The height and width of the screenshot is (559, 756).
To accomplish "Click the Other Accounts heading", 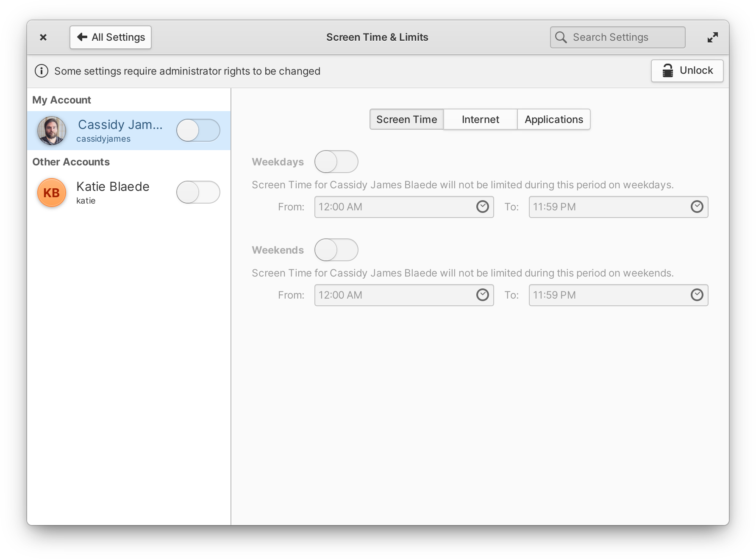I will [71, 162].
